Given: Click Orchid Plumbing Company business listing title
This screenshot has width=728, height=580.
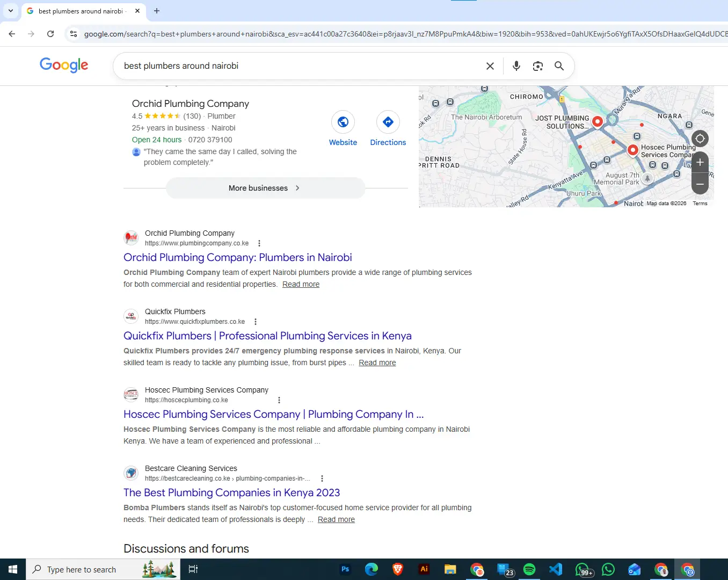Looking at the screenshot, I should 191,104.
